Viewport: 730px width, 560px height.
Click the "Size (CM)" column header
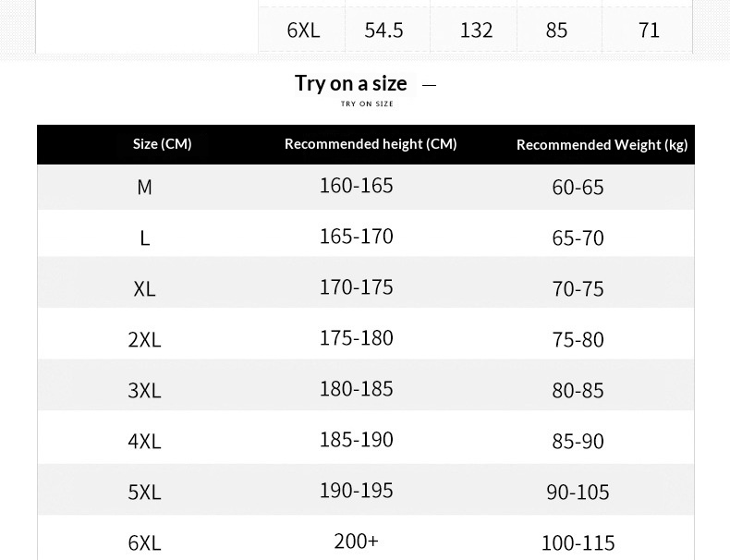point(162,144)
